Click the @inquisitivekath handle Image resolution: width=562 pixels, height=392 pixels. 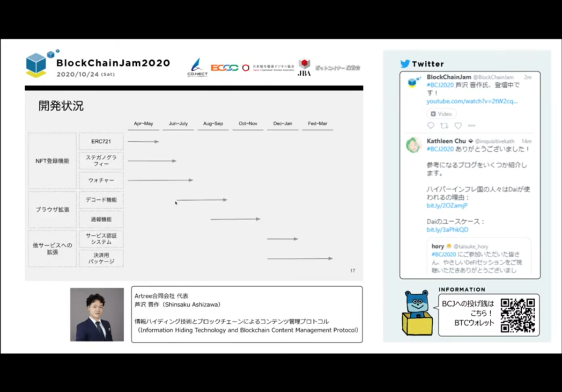(495, 141)
